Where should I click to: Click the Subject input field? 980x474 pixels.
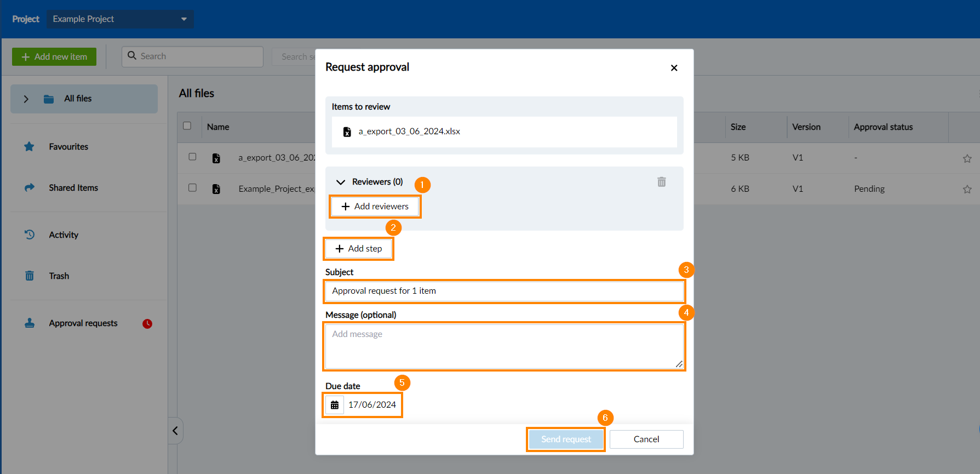(x=504, y=291)
